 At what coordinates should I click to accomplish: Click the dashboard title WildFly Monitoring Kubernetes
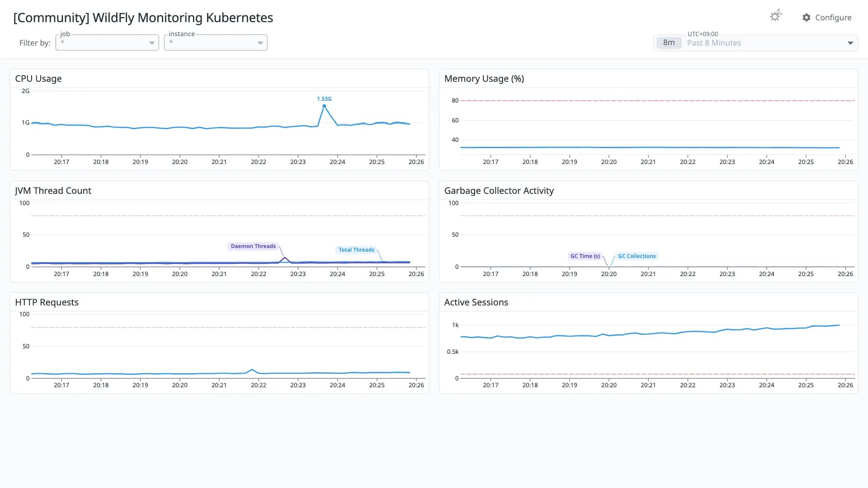click(143, 18)
